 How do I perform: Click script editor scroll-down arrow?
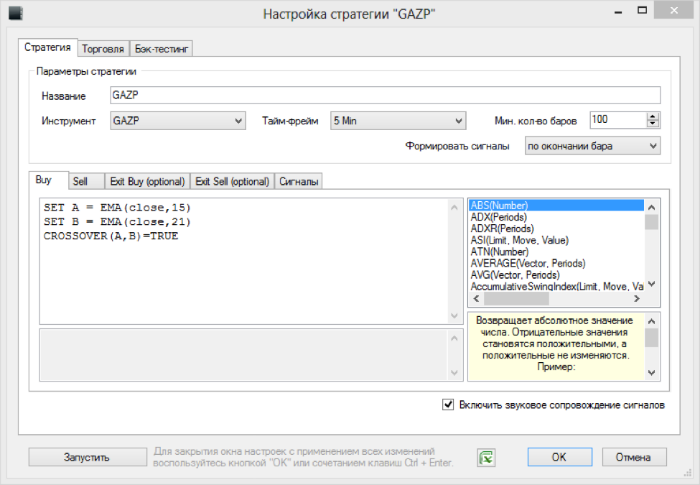tap(454, 316)
